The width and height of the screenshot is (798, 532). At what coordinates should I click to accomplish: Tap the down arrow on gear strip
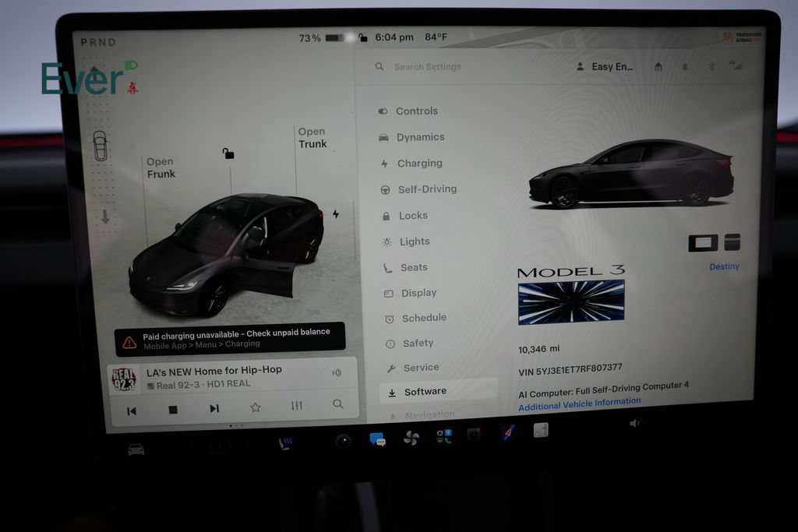tap(105, 217)
